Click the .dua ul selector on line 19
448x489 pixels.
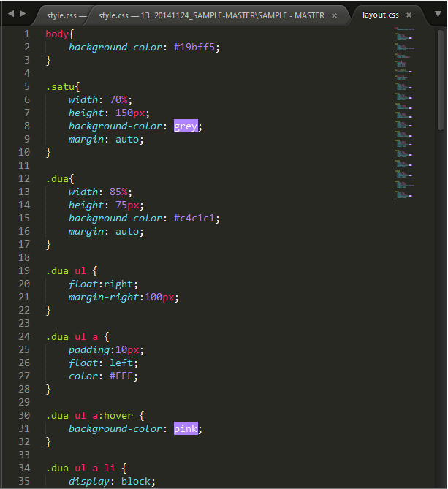pos(66,270)
